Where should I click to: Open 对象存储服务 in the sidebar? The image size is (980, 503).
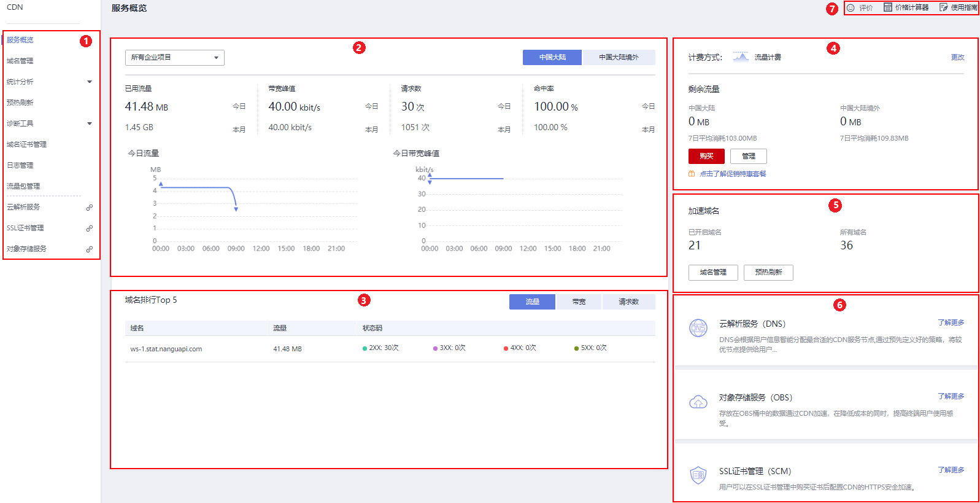(26, 249)
